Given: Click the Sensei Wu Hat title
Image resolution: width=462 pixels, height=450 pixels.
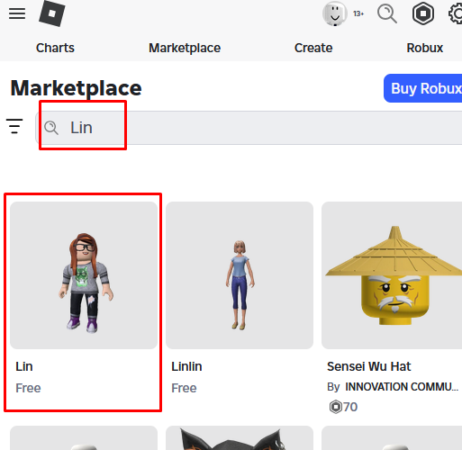Looking at the screenshot, I should (x=369, y=367).
